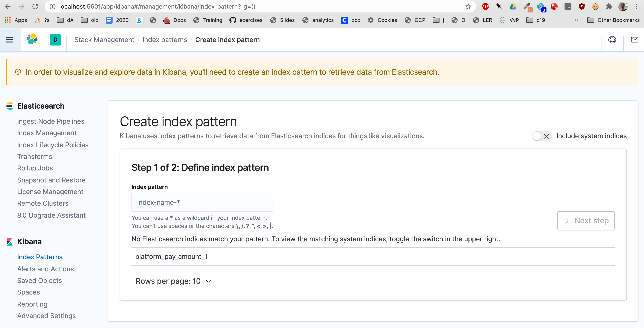Show more bookmarks chevron
644x328 pixels.
point(576,20)
